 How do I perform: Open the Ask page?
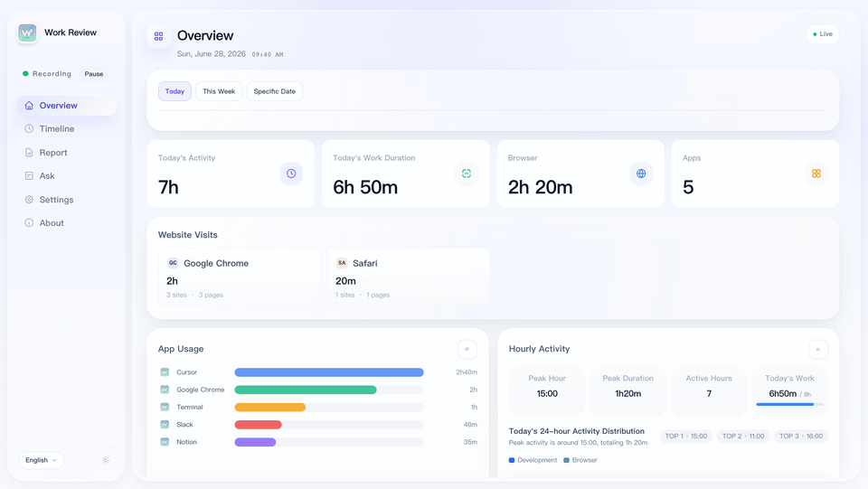[x=66, y=175]
